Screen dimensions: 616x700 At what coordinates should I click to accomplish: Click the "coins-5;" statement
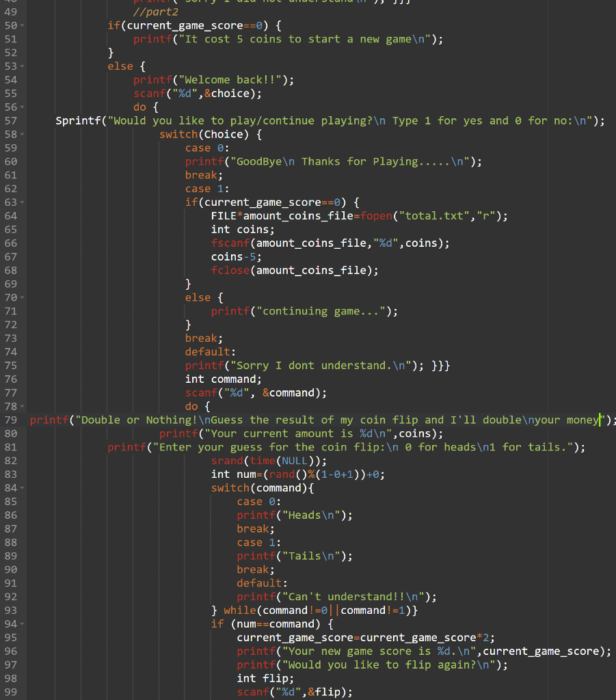[236, 257]
